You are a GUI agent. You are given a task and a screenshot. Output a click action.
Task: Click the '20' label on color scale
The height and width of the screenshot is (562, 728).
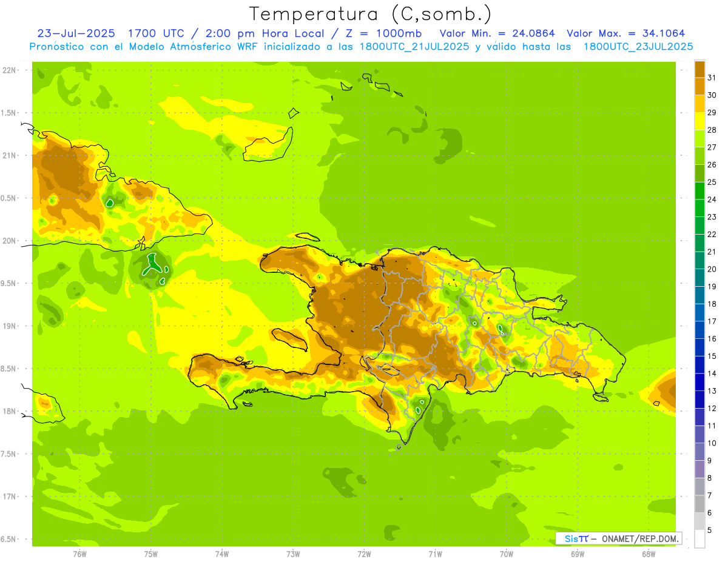pos(712,269)
